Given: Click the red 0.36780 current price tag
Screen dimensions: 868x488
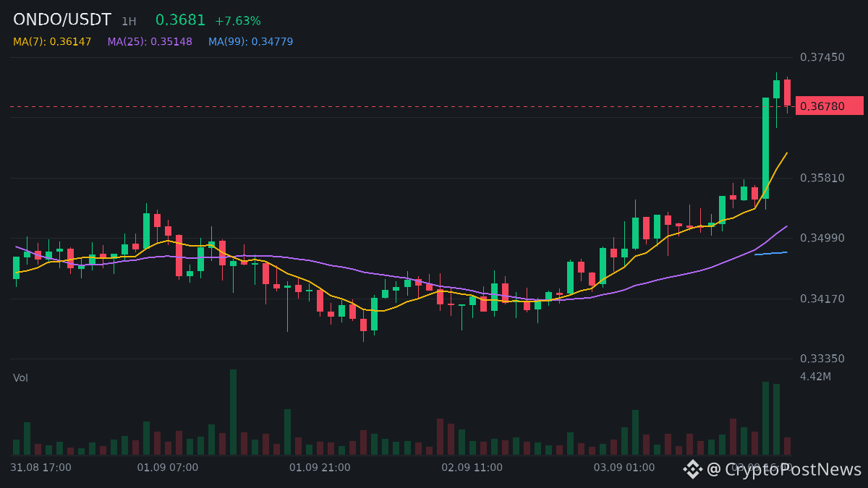Looking at the screenshot, I should 830,106.
